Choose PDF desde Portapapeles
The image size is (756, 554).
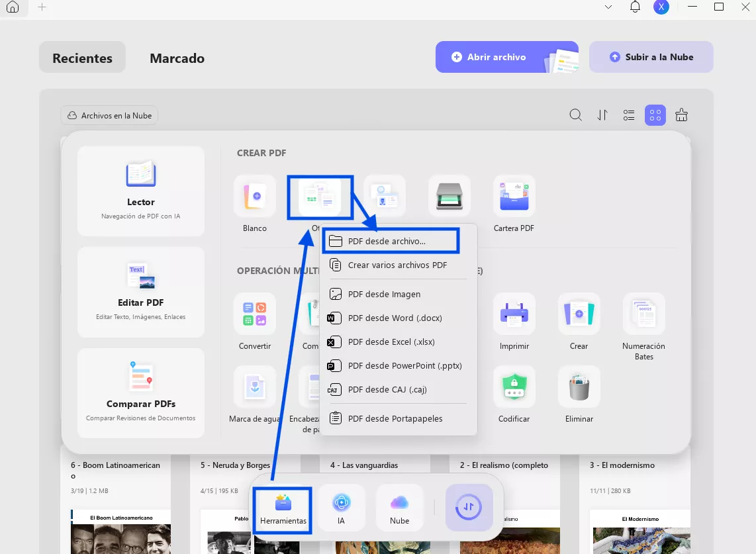click(399, 418)
